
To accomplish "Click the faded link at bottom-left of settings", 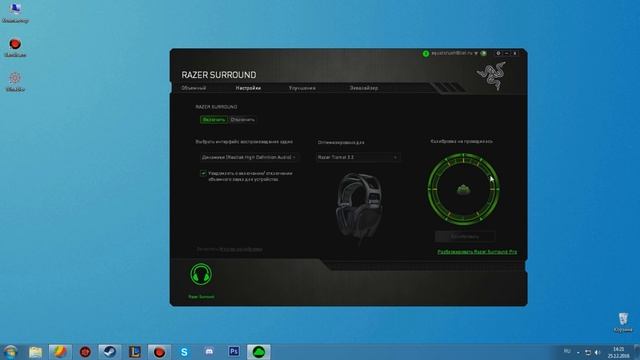I will [x=241, y=249].
